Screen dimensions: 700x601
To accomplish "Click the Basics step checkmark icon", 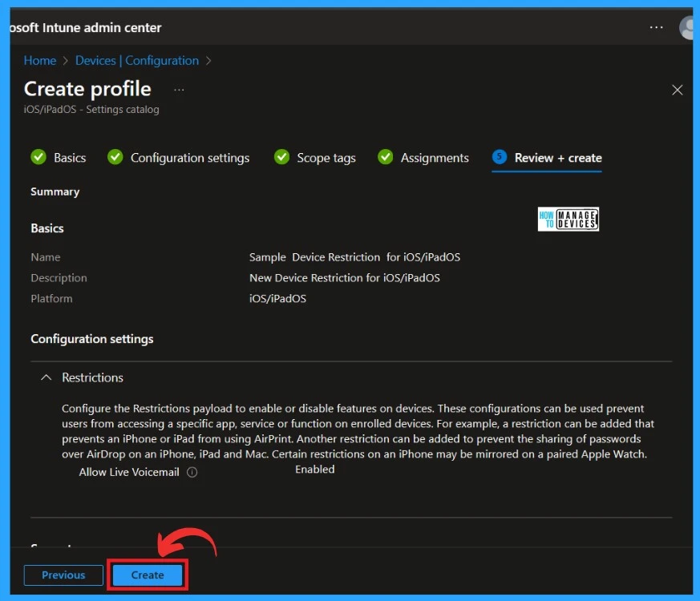I will (x=38, y=157).
